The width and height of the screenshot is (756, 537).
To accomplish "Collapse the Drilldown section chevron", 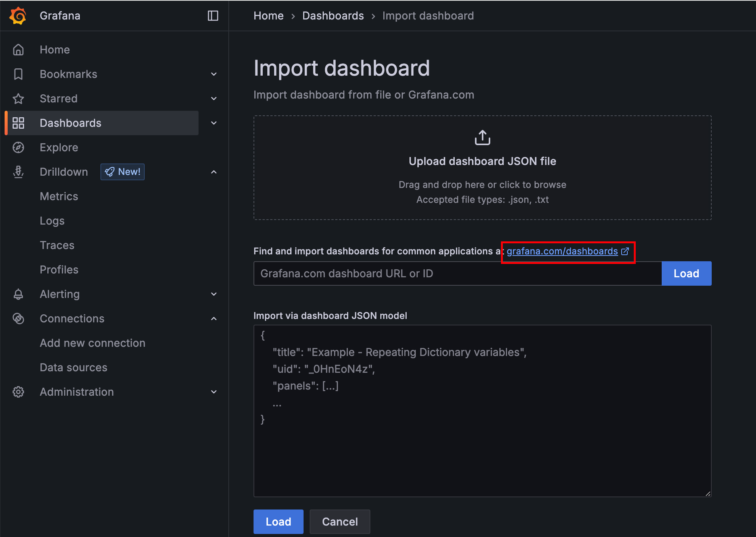I will tap(214, 172).
